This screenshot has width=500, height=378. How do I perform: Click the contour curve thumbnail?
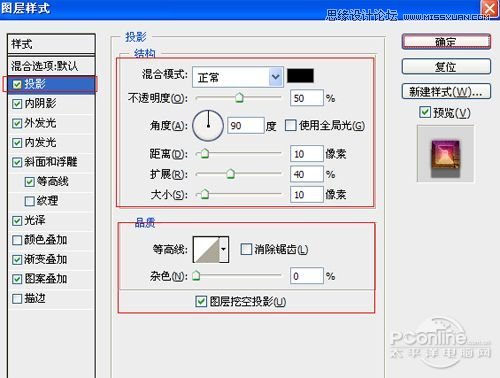(207, 249)
